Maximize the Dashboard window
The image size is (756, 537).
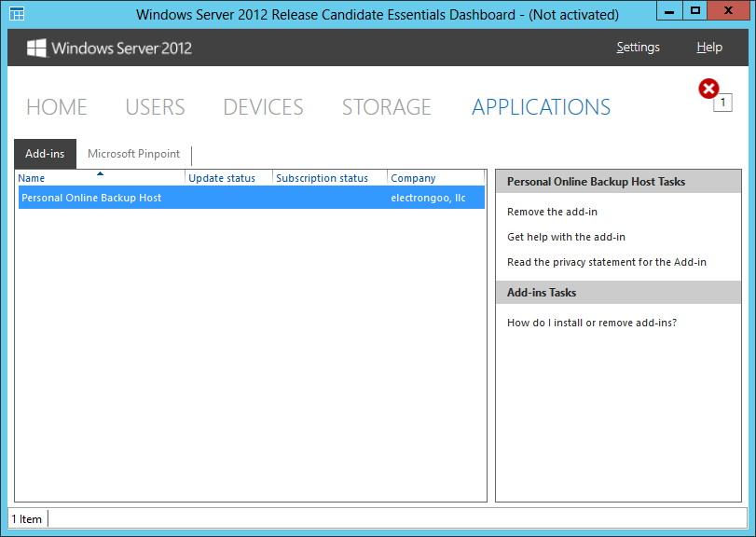point(694,10)
